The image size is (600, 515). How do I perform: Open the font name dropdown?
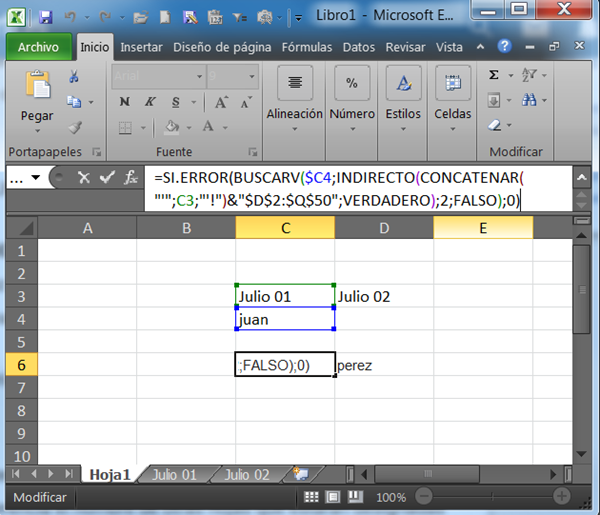(x=199, y=77)
